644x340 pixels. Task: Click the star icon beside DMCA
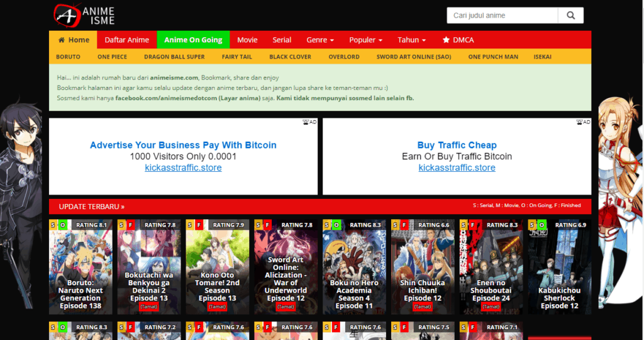(x=446, y=40)
